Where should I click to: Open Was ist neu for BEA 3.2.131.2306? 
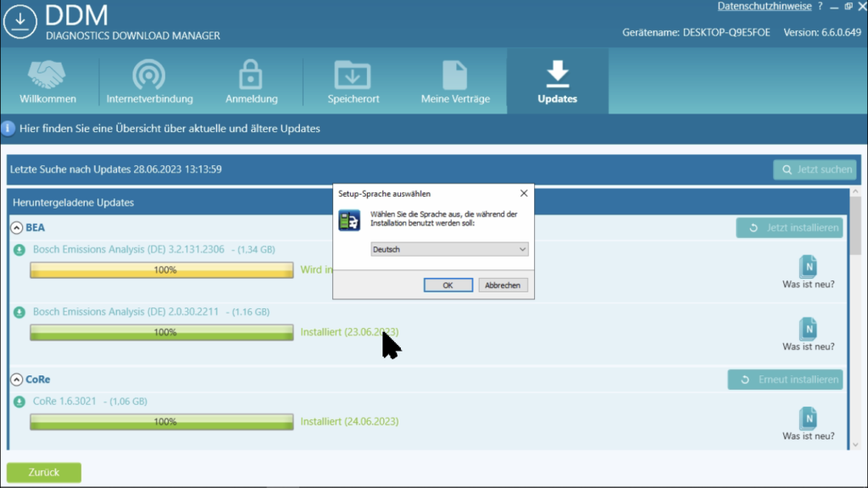click(x=808, y=272)
